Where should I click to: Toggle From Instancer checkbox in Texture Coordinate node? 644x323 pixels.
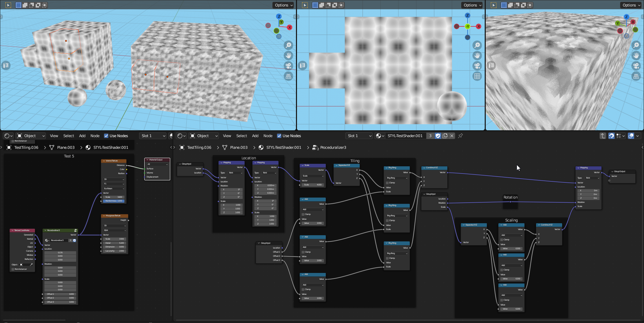coord(13,269)
